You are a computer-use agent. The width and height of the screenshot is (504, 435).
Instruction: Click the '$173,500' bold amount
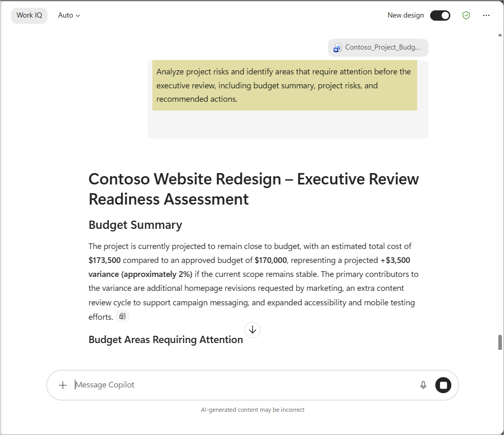point(105,260)
